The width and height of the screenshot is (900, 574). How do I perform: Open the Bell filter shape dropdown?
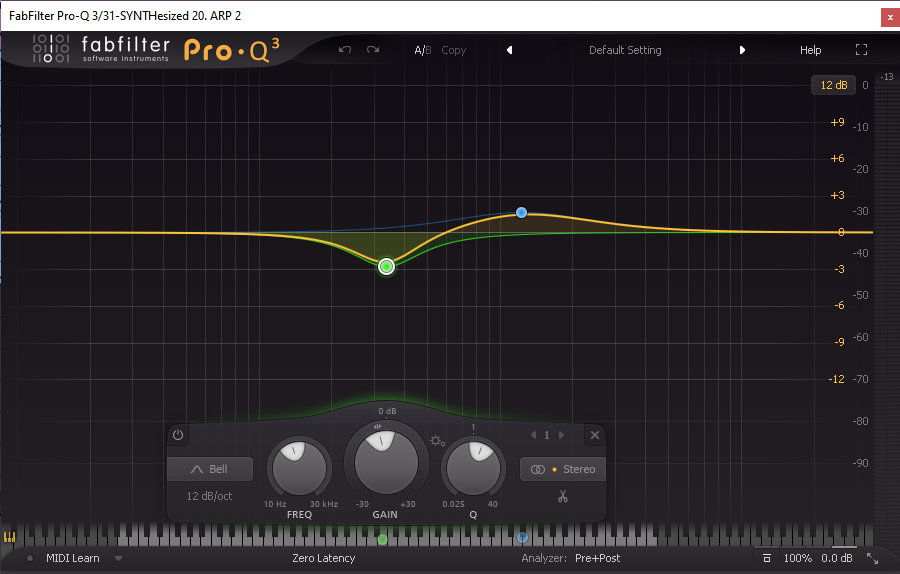(210, 469)
